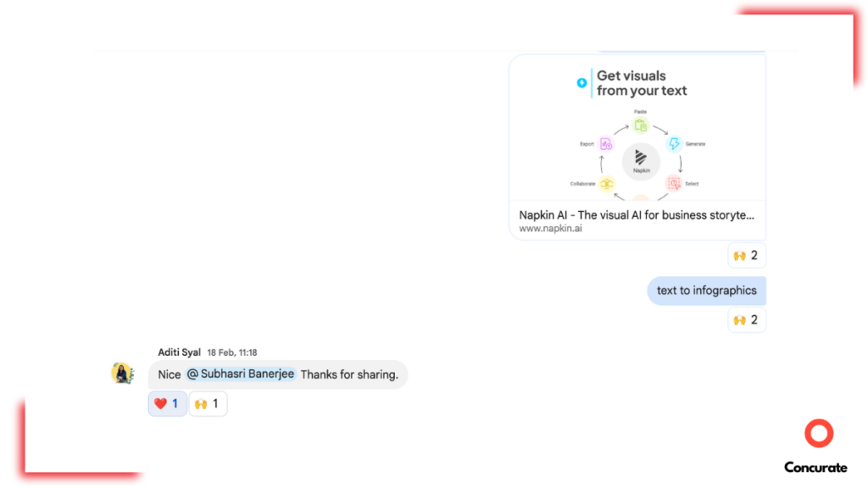This screenshot has width=868, height=488.
Task: Toggle the raised-hands reaction on Aditi's message
Action: click(x=208, y=403)
